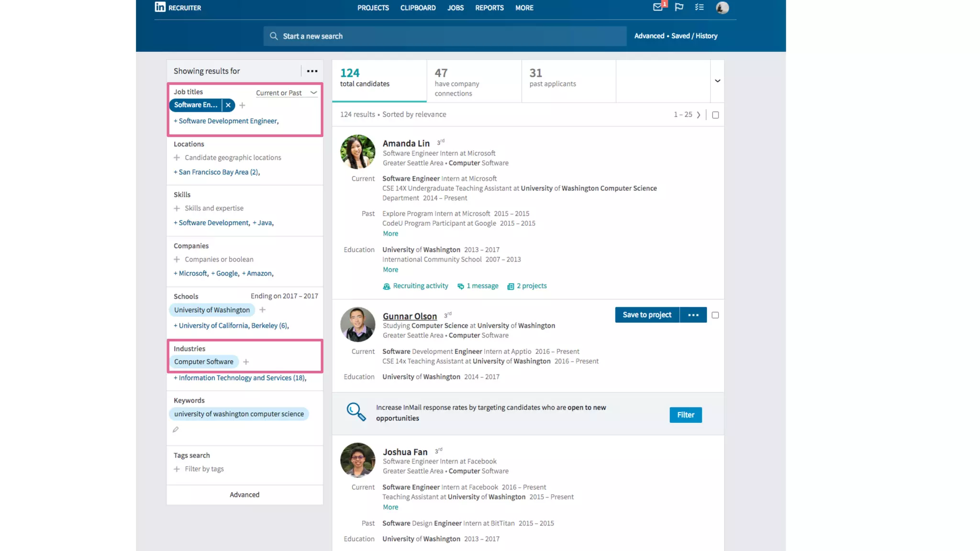Open the InMail messages envelope icon
This screenshot has width=980, height=551.
[657, 7]
